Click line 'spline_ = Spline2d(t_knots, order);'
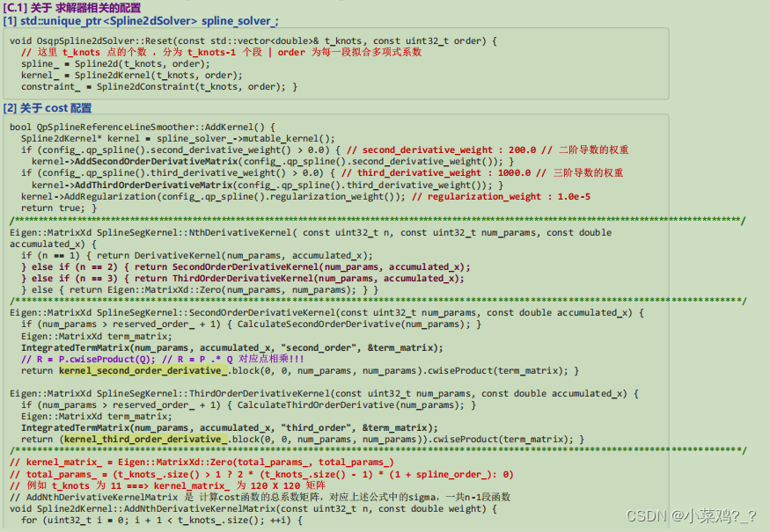Image resolution: width=770 pixels, height=532 pixels. pos(115,64)
